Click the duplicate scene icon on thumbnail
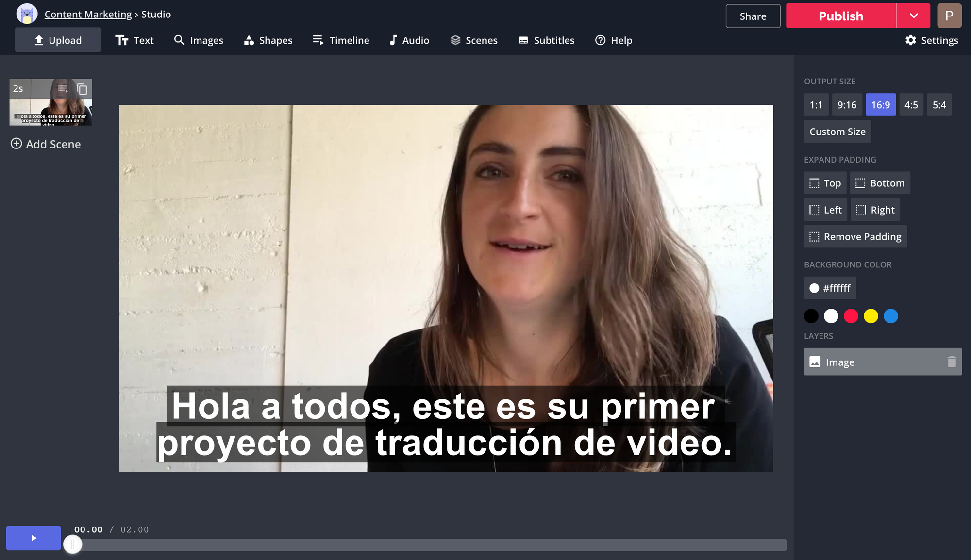 point(82,89)
